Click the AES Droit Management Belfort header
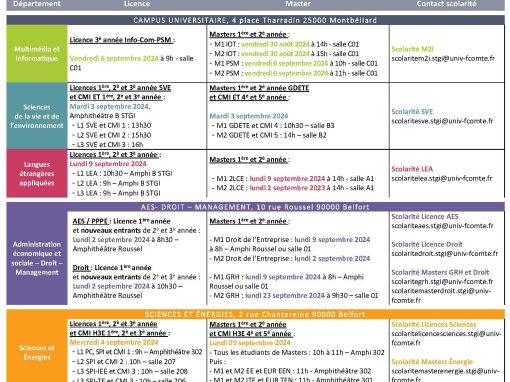Screen dimensions: 510x382 point(255,207)
